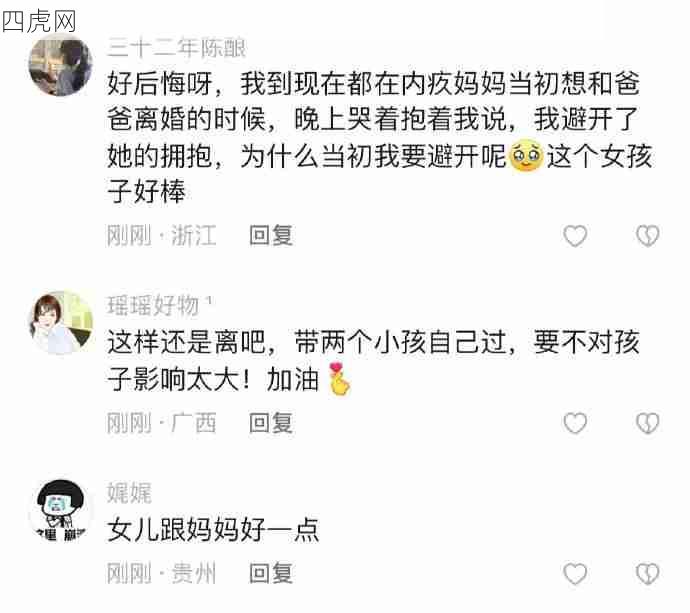The height and width of the screenshot is (613, 690).
Task: Open username 瑶瑶好物
Action: click(x=153, y=305)
